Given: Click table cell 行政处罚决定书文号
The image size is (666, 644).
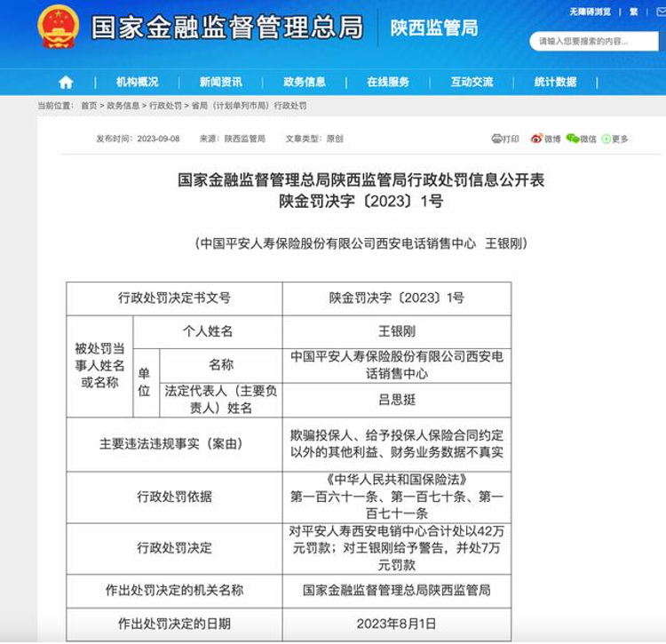Looking at the screenshot, I should [x=174, y=298].
